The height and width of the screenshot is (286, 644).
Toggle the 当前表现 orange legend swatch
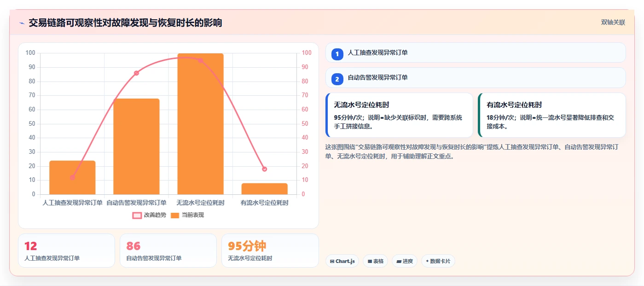coord(175,215)
